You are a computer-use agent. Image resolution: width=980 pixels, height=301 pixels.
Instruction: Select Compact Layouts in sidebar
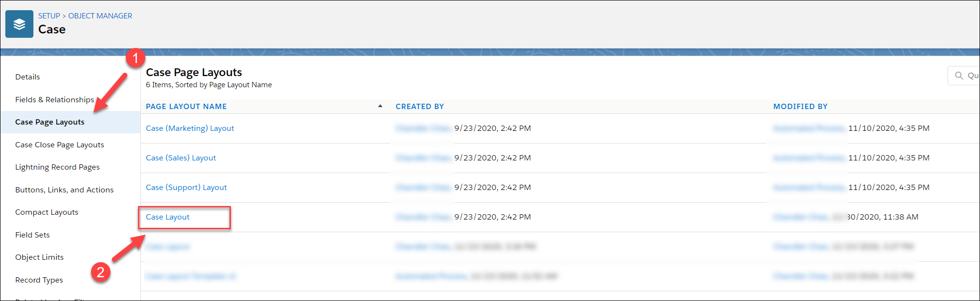tap(46, 212)
